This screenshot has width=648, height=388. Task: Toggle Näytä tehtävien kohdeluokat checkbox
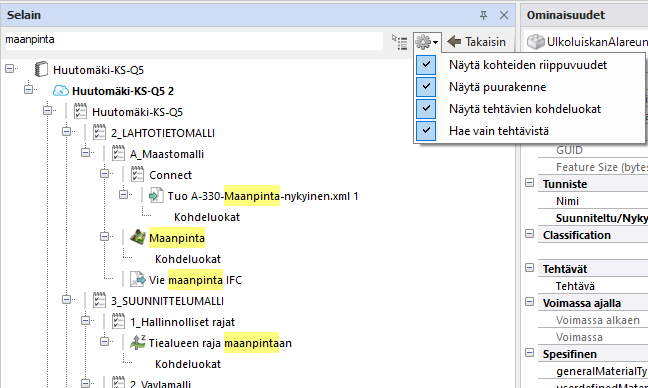pyautogui.click(x=426, y=109)
